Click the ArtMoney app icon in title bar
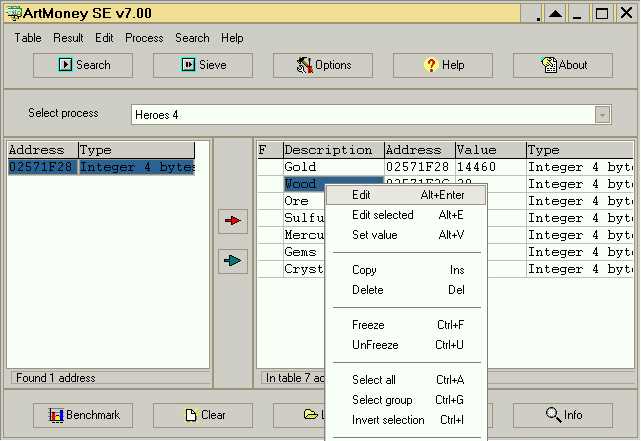 tap(14, 13)
